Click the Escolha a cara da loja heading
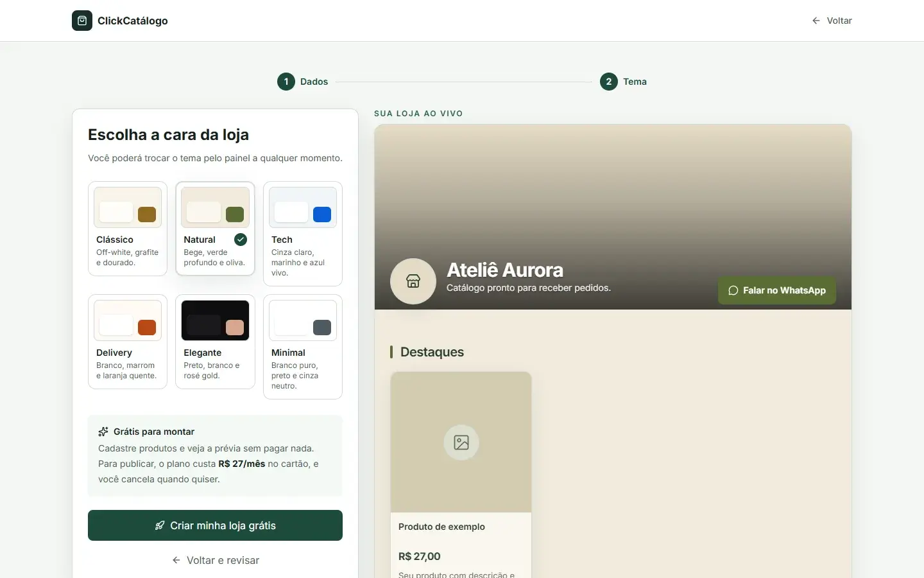The height and width of the screenshot is (578, 924). 168,135
